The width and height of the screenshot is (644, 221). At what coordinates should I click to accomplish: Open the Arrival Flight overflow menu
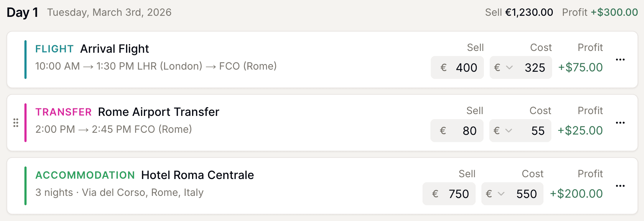[x=621, y=59]
